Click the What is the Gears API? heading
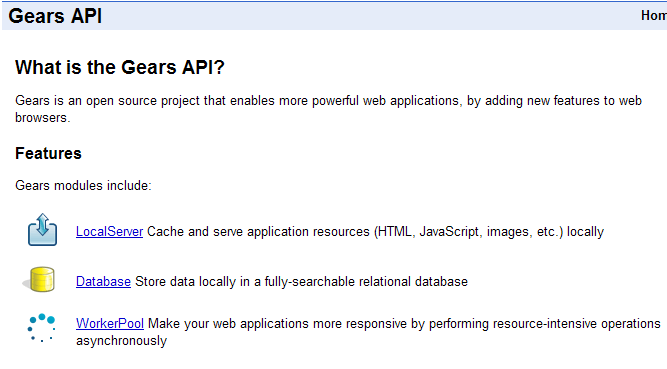Image resolution: width=667 pixels, height=369 pixels. [120, 67]
